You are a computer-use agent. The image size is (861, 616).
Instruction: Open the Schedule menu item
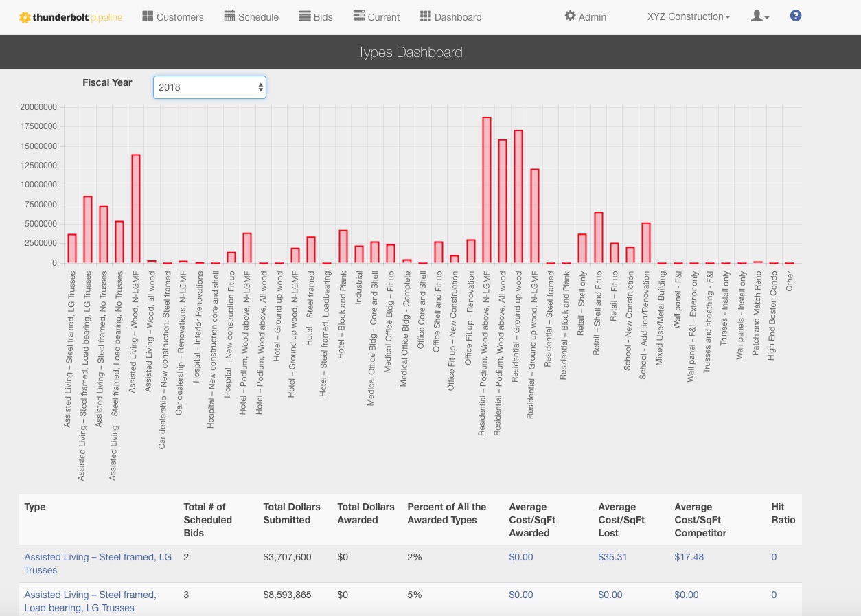(258, 17)
